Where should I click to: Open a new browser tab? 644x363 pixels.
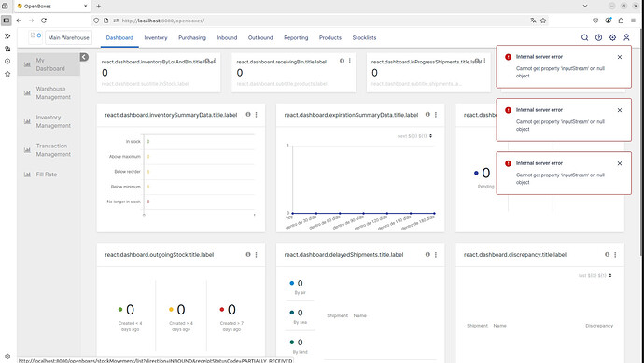(99, 7)
